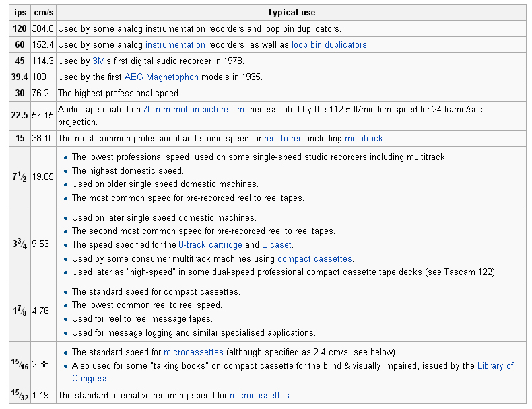Open the microcassettes link in the 1.19 cm/s row
The width and height of the screenshot is (532, 409).
[x=259, y=396]
